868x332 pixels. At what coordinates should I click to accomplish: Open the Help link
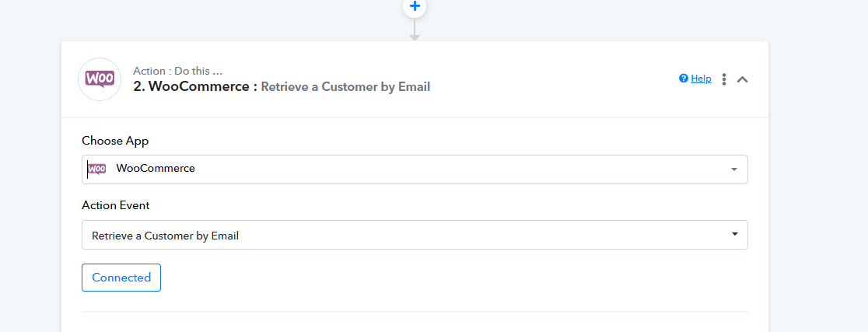[x=701, y=79]
